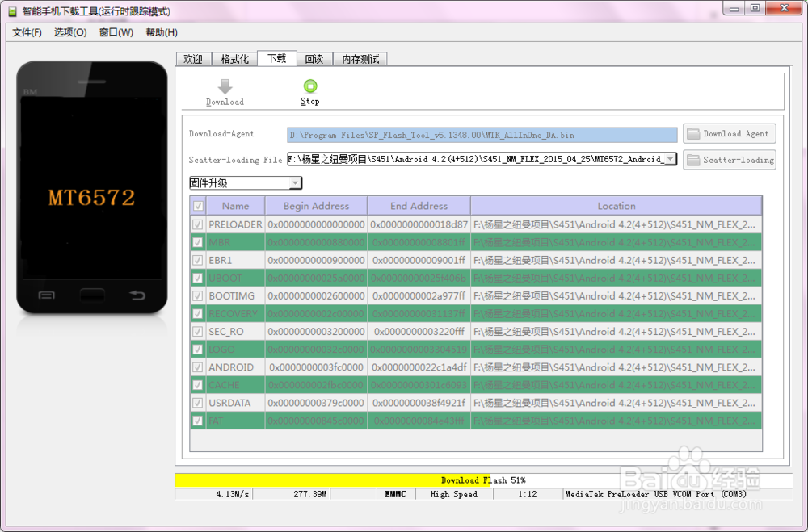
Task: Select the 下载 tab
Action: (x=276, y=58)
